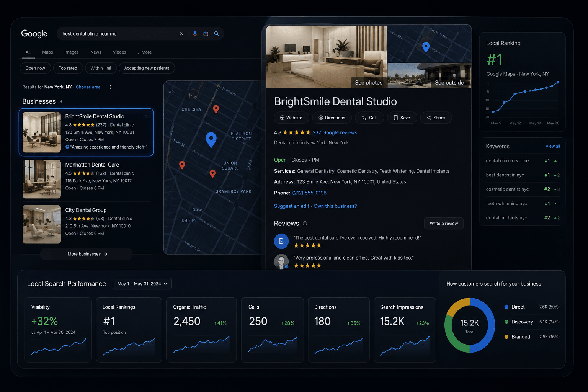Click the Call button
The height and width of the screenshot is (392, 588).
pyautogui.click(x=369, y=118)
